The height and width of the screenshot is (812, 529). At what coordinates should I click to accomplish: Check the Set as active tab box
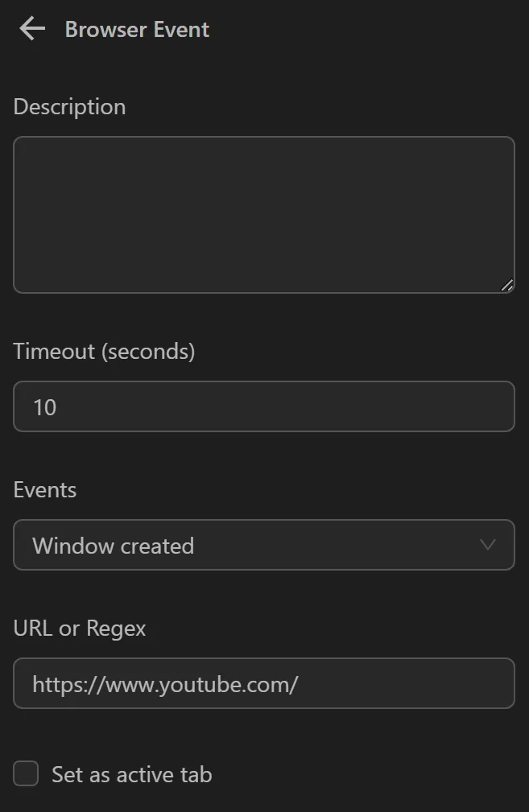25,773
